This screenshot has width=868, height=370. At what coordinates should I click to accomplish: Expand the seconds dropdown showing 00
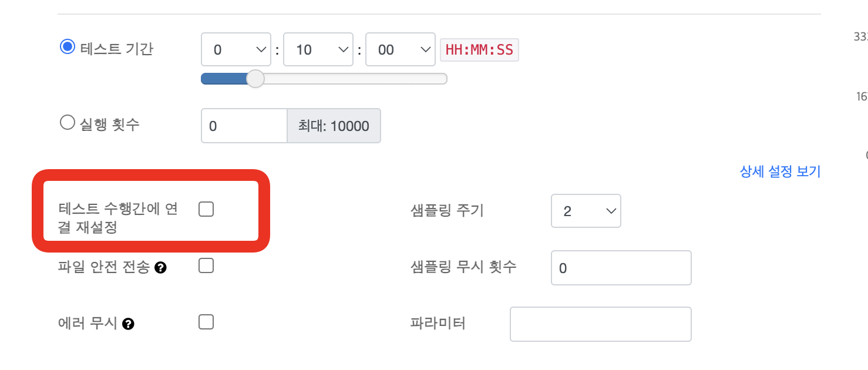400,49
